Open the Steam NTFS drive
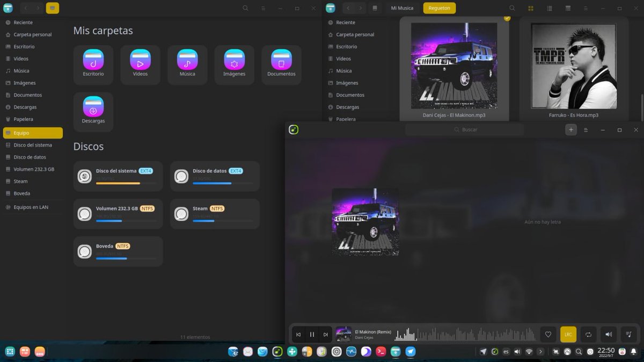Viewport: 644px width, 362px height. (x=215, y=214)
